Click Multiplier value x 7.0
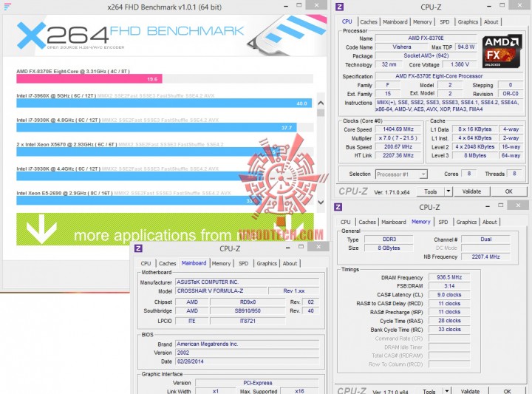 [398, 138]
